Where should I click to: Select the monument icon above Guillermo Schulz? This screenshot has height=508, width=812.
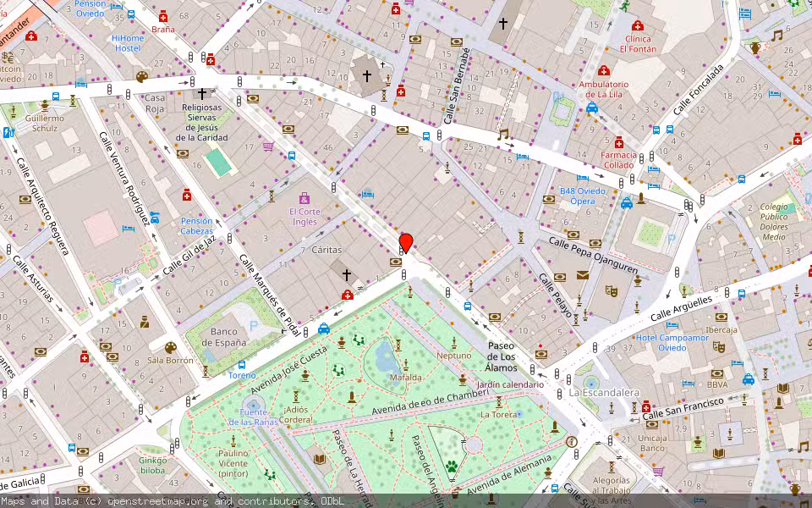[x=45, y=106]
